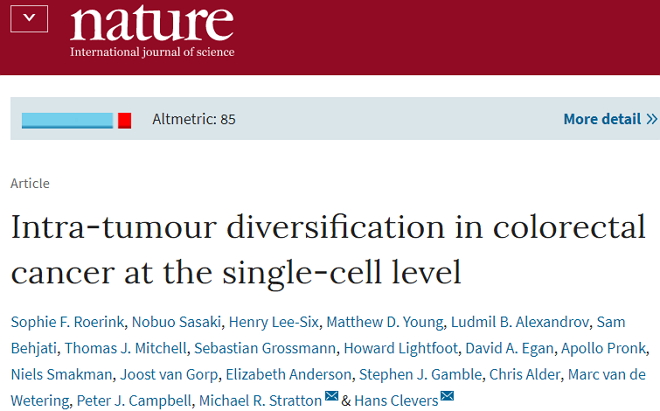Screen dimensions: 660x411
Task: Open author Henry Lee-Six
Action: pos(274,322)
